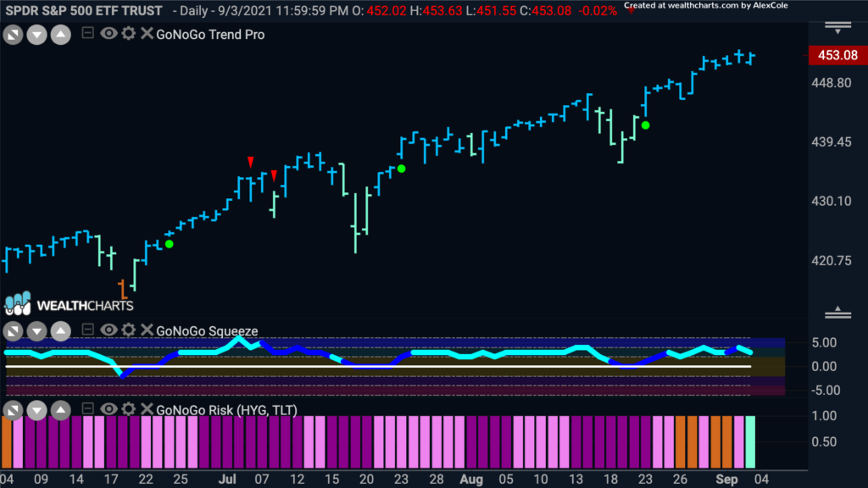This screenshot has height=488, width=868.
Task: Click the high value 453.63
Action: click(442, 10)
